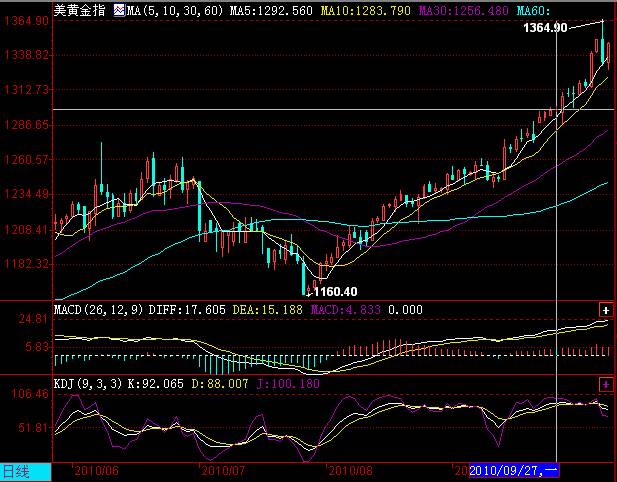
Task: Click the 1338.82 price axis label
Action: click(x=27, y=55)
